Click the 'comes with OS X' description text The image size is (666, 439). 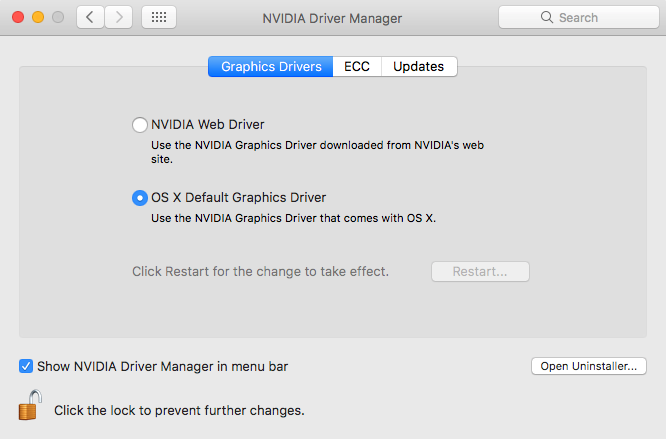pos(294,217)
